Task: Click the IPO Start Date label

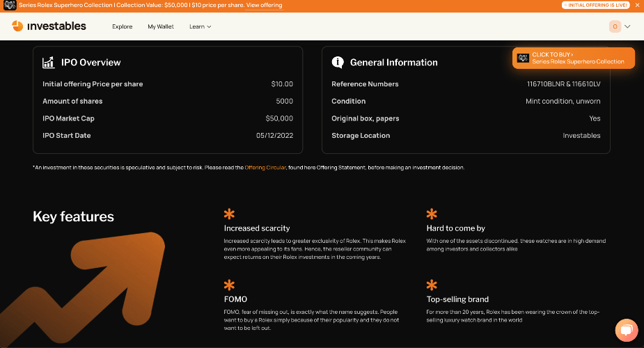Action: (x=67, y=136)
